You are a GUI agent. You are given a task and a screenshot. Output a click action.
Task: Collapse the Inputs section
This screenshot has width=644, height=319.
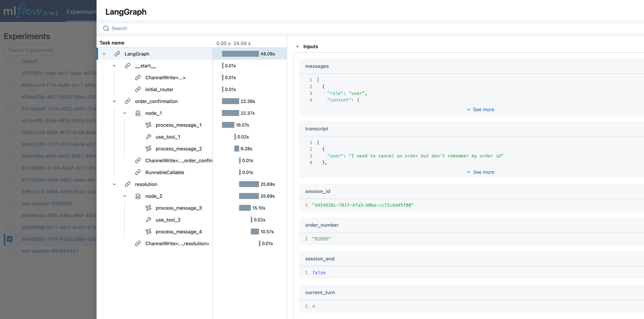297,46
